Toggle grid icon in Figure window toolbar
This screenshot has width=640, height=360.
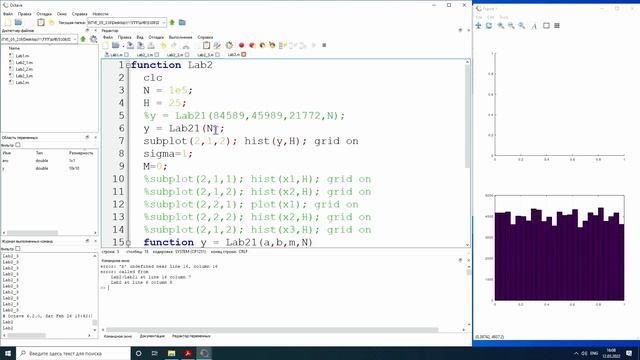click(x=557, y=26)
